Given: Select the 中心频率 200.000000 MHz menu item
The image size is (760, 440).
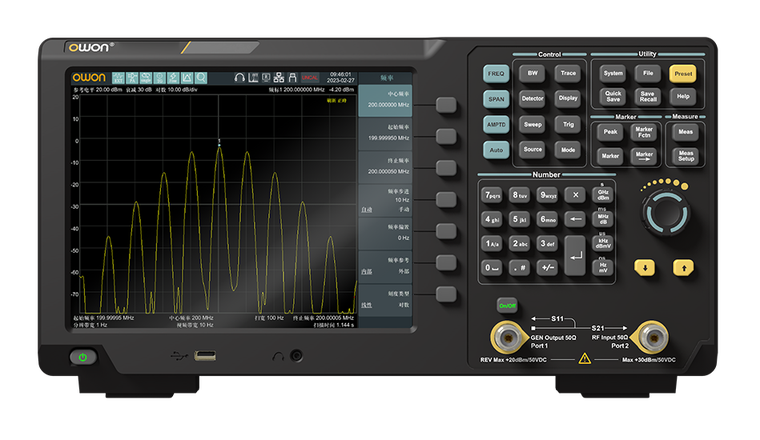Looking at the screenshot, I should [x=385, y=100].
